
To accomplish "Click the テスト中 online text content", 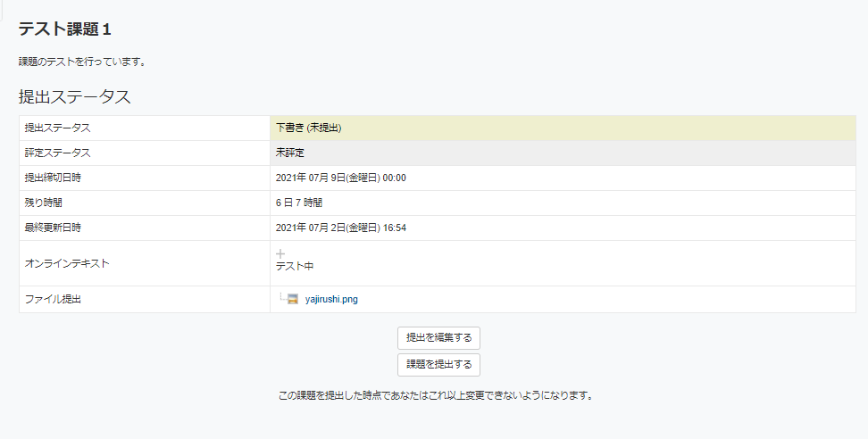I will [x=295, y=266].
